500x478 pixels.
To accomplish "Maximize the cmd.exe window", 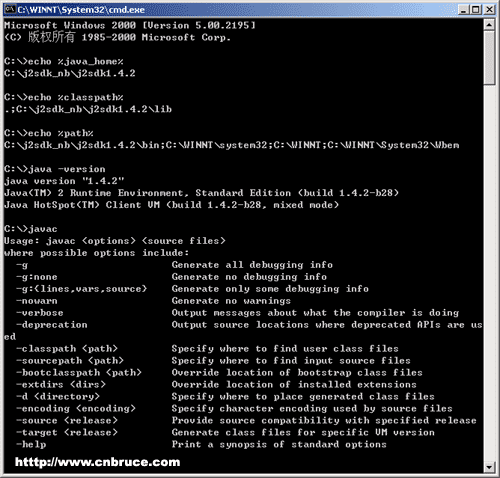I will 475,9.
